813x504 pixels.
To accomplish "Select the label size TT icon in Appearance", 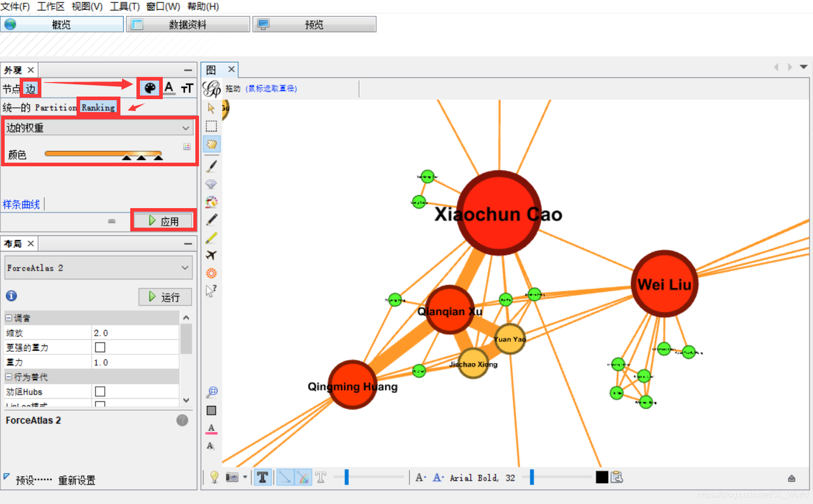I will pos(187,88).
